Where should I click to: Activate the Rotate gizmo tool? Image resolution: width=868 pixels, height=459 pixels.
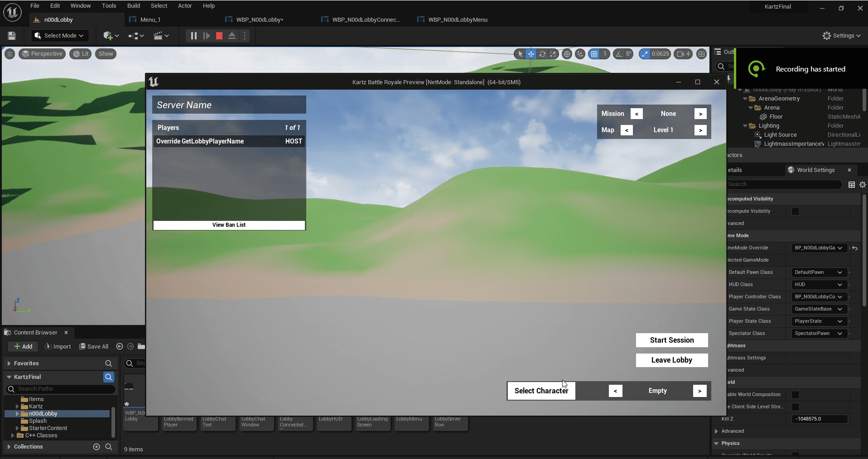(542, 54)
